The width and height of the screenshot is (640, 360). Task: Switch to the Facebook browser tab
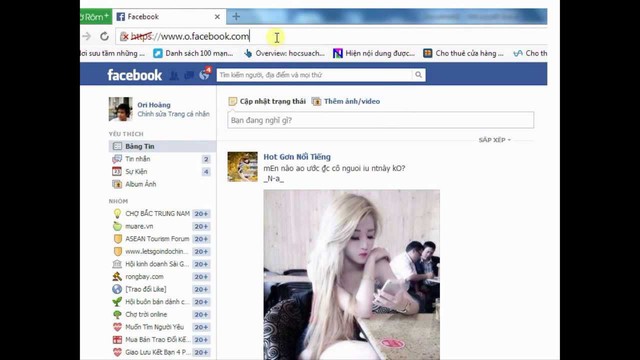[x=169, y=17]
